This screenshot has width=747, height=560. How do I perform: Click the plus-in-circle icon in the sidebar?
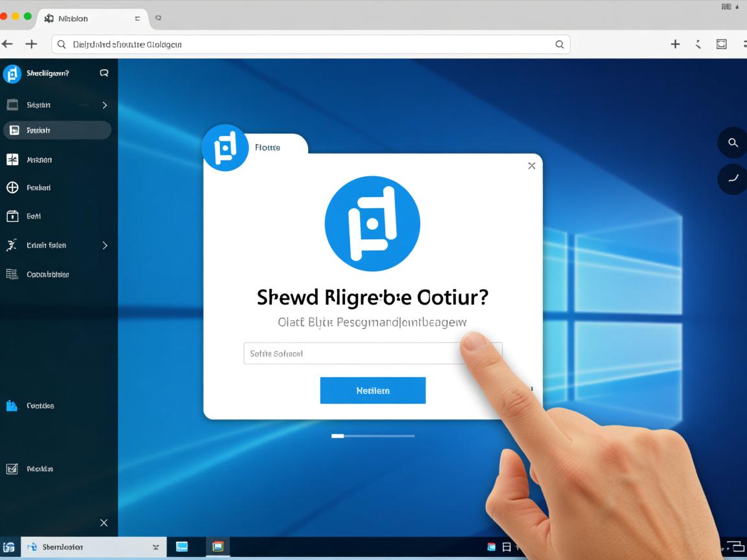click(12, 187)
